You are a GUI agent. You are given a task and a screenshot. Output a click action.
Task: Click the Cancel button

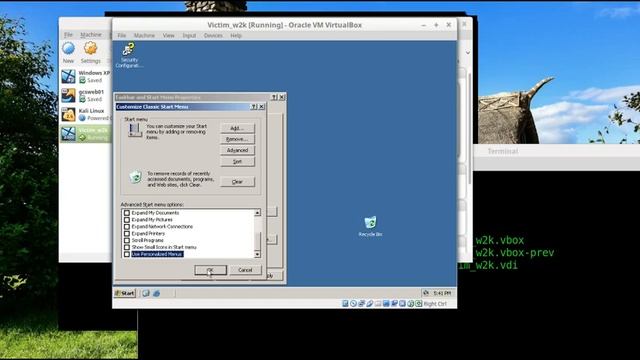pos(245,270)
